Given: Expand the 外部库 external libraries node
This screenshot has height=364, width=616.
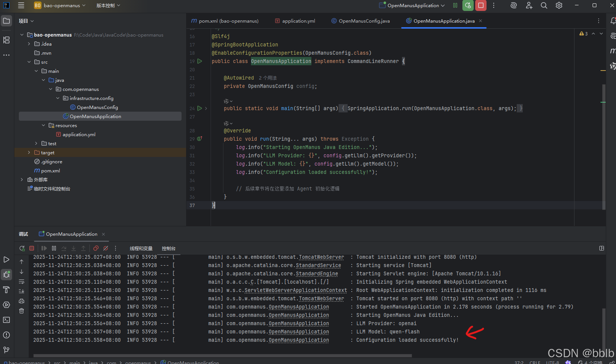Looking at the screenshot, I should [x=22, y=180].
